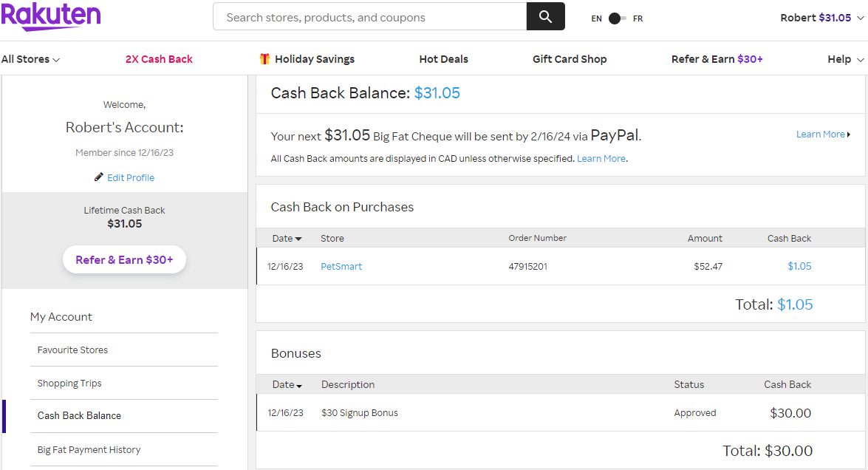Click the Holiday Savings gift icon
This screenshot has width=868, height=470.
[264, 58]
